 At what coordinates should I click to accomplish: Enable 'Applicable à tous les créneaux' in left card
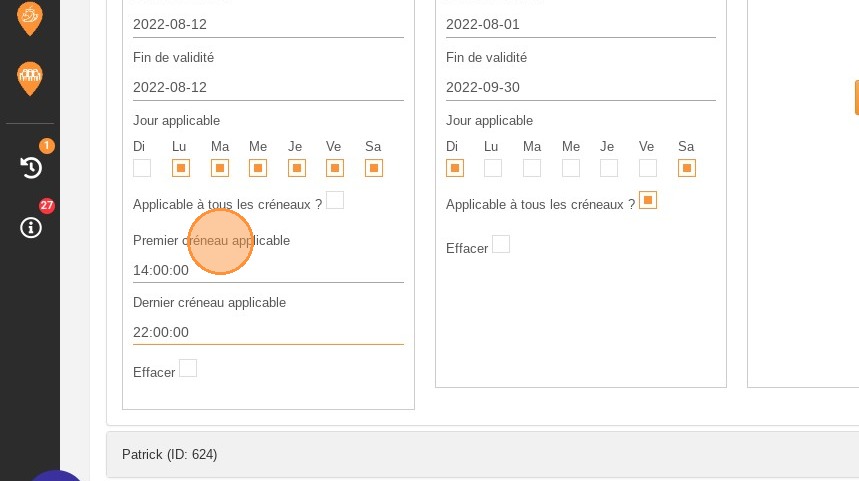(x=335, y=201)
